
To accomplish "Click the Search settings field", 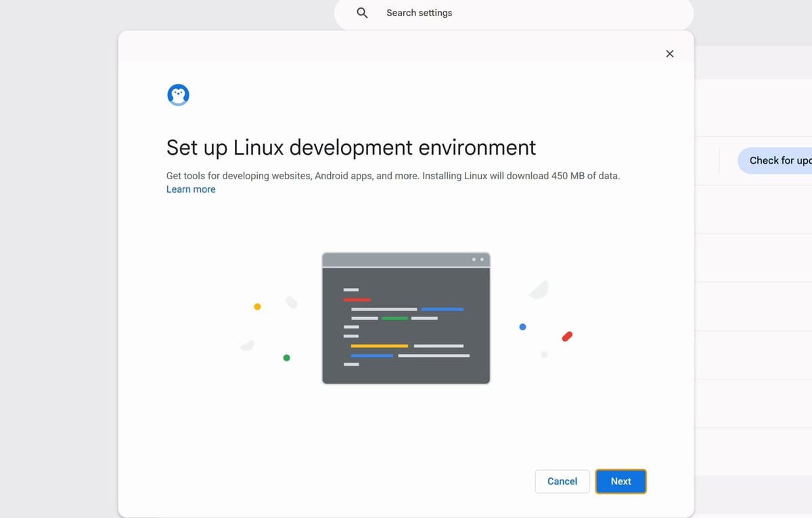I will [x=514, y=13].
